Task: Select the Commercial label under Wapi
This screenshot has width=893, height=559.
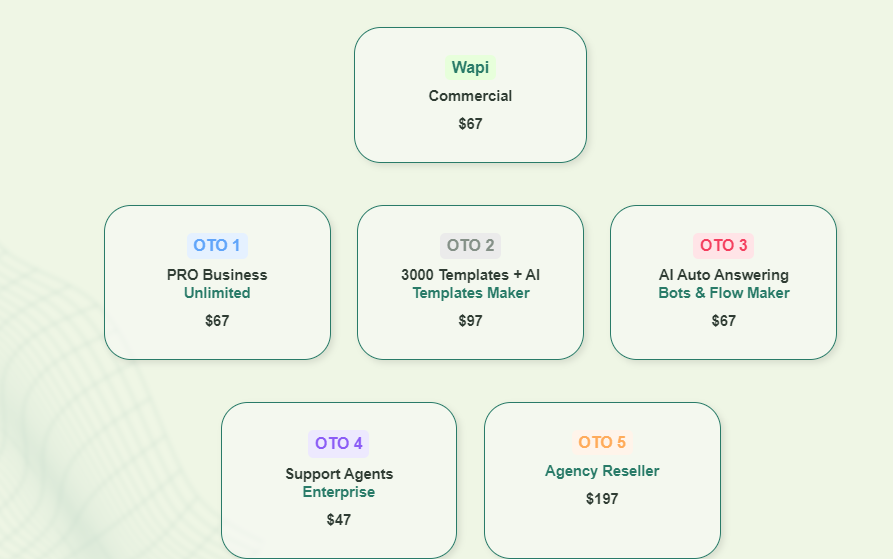Action: tap(470, 96)
